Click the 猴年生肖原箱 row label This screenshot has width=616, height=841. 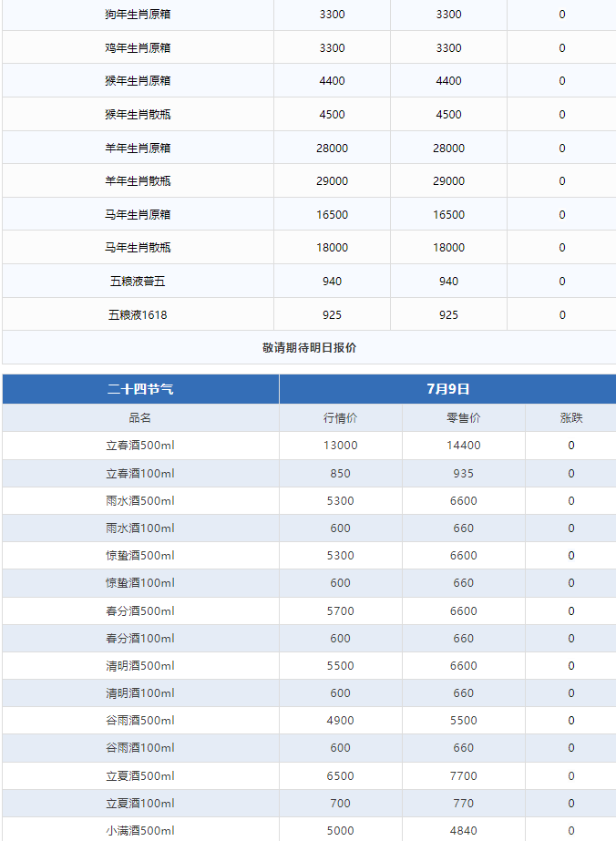(x=138, y=81)
